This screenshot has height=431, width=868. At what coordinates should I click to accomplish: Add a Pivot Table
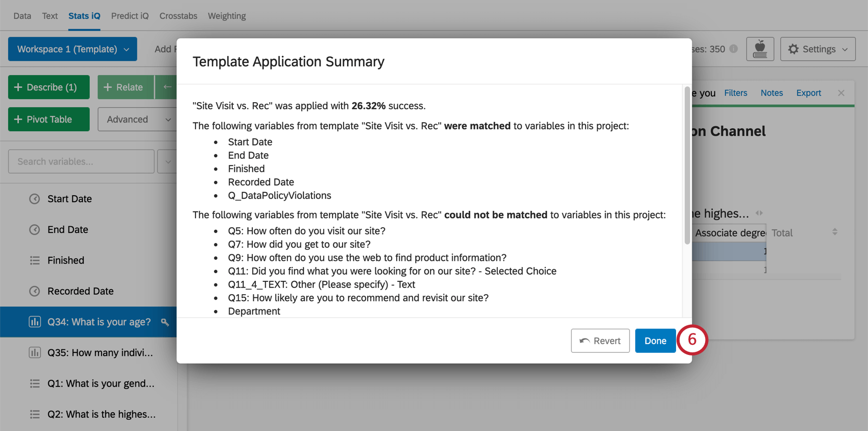49,119
